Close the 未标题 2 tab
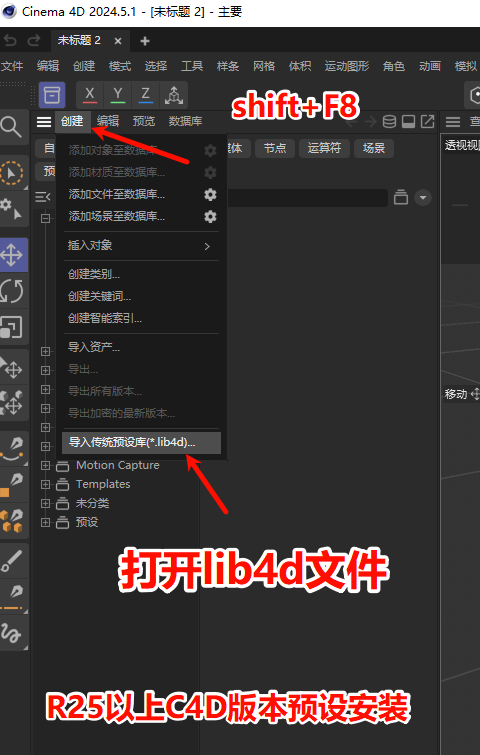The width and height of the screenshot is (480, 755). (118, 41)
